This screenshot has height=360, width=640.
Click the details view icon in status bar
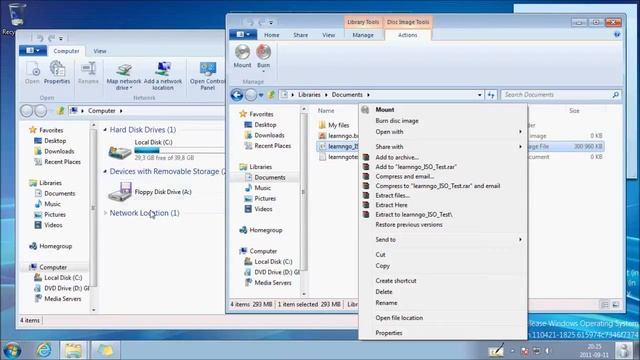click(605, 304)
